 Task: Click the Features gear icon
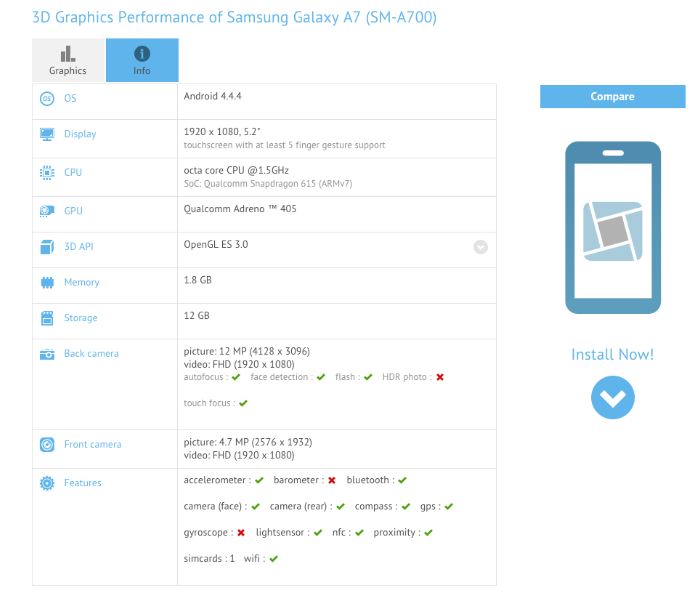(46, 483)
